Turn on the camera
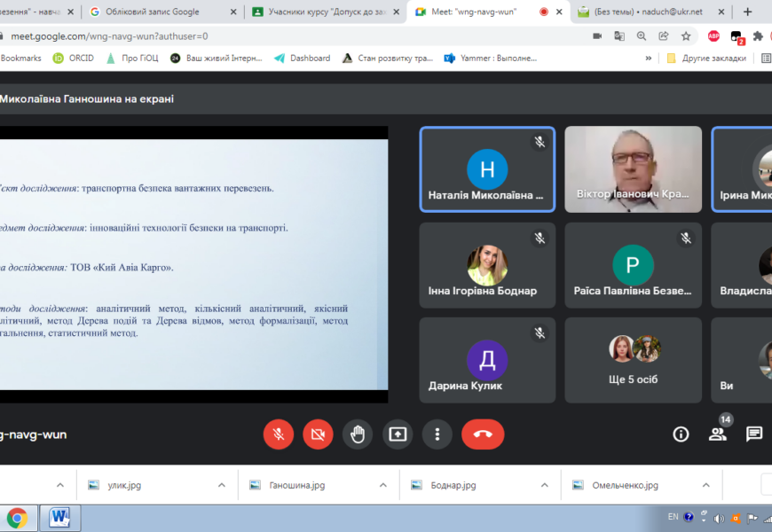This screenshot has height=532, width=772. pos(318,434)
